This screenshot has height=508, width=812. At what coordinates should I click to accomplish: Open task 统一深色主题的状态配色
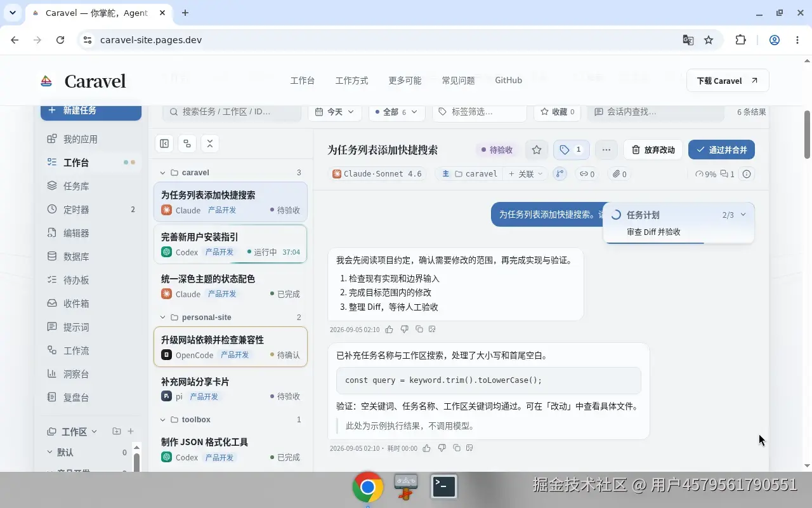(x=230, y=286)
